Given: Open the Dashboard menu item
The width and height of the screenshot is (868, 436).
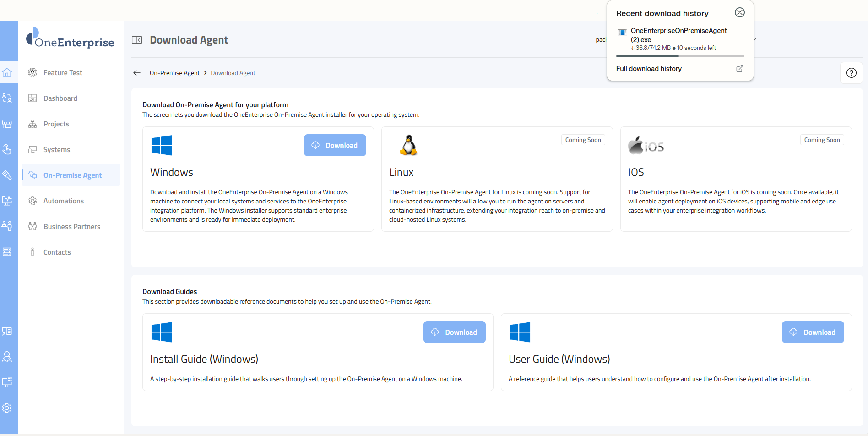Looking at the screenshot, I should point(60,98).
